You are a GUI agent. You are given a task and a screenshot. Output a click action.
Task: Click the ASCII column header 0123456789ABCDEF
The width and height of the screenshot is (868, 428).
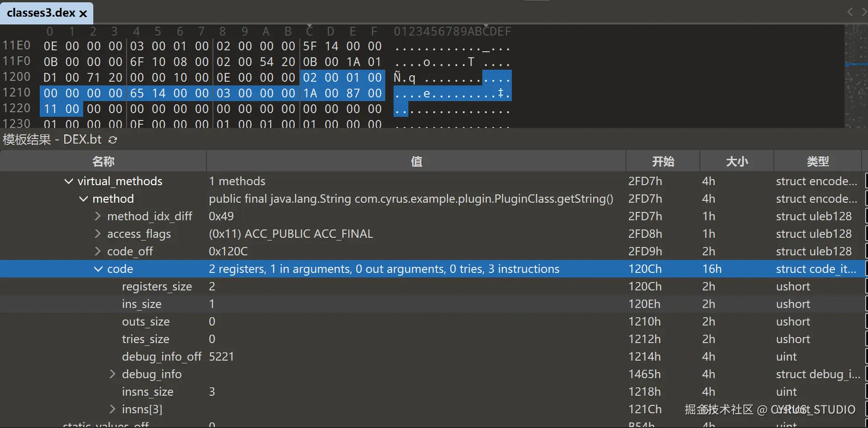[x=452, y=31]
